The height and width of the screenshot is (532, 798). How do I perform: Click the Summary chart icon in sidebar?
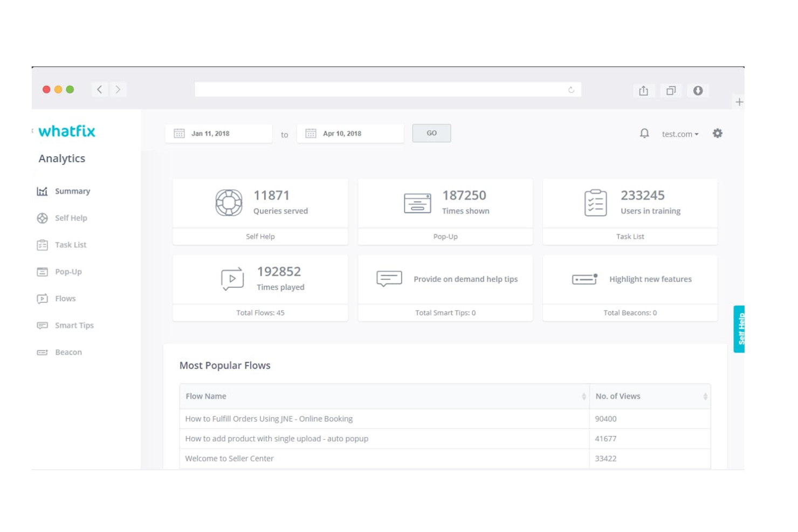click(x=42, y=191)
